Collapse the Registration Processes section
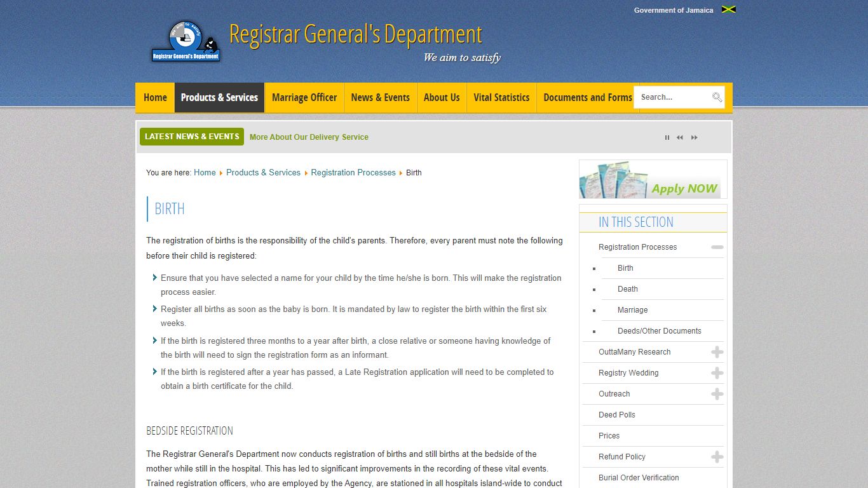 click(717, 247)
